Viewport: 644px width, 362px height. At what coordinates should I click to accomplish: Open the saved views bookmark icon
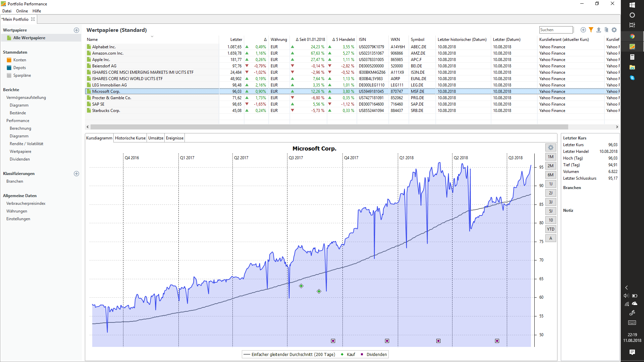click(x=606, y=30)
